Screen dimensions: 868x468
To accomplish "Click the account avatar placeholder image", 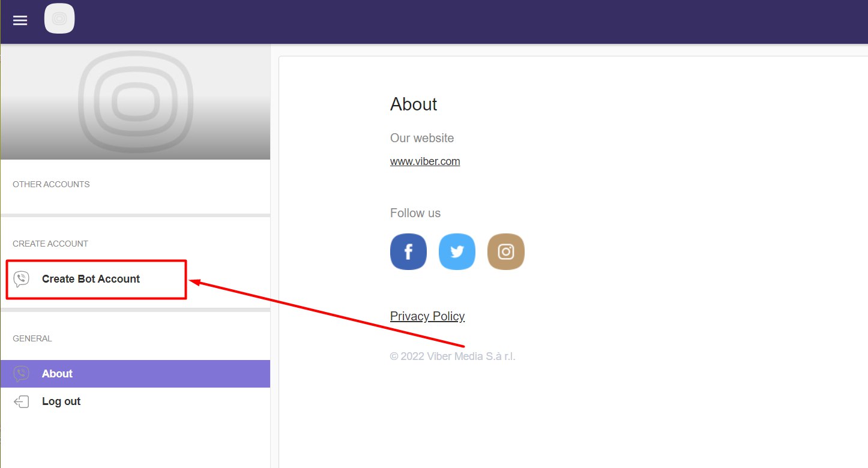I will click(x=135, y=102).
